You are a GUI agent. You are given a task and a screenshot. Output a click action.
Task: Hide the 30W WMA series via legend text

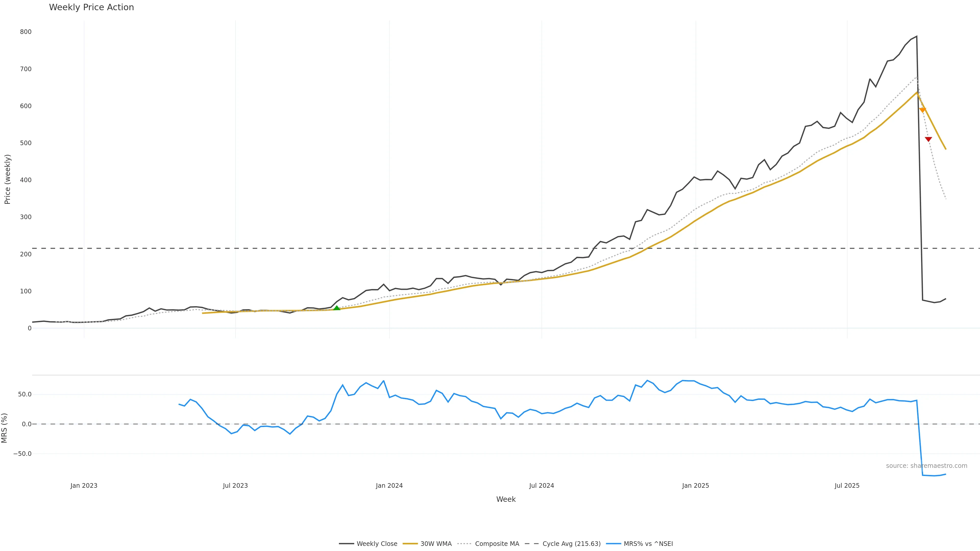click(x=436, y=544)
